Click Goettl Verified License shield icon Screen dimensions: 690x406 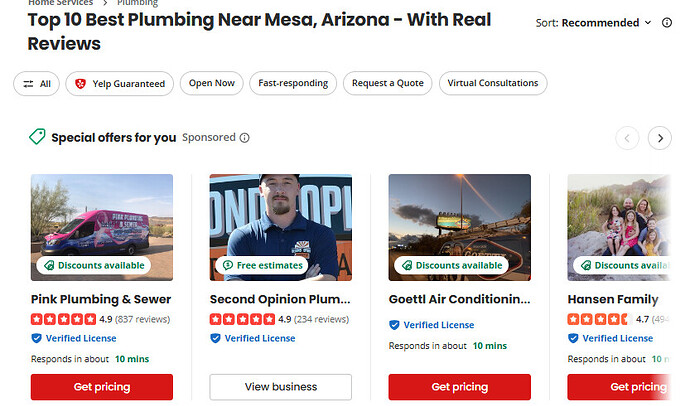pyautogui.click(x=394, y=325)
